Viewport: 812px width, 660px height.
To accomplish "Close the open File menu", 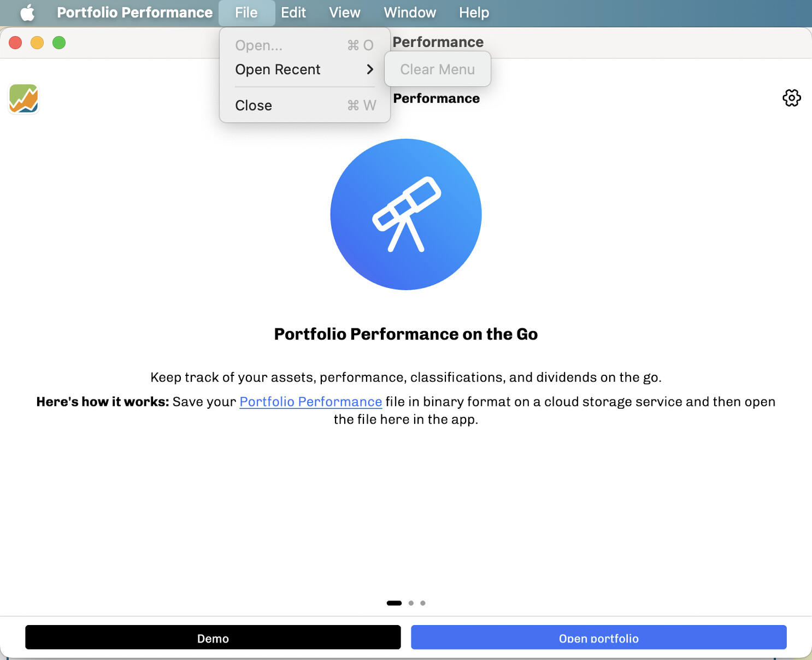I will (246, 13).
